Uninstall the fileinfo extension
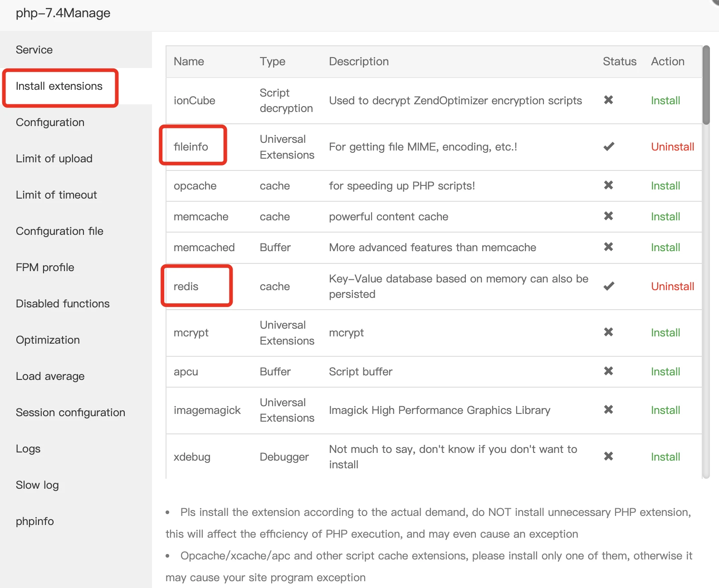The width and height of the screenshot is (719, 588). (x=672, y=147)
